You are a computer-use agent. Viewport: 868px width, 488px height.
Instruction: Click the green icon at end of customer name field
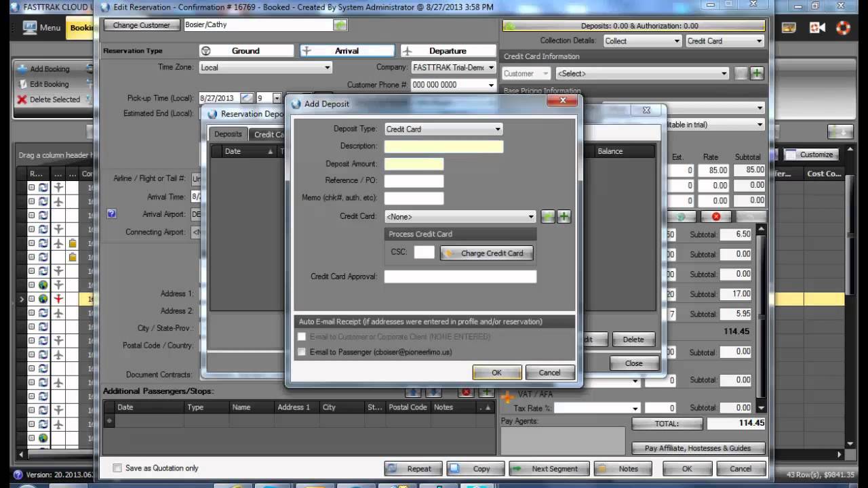click(340, 24)
